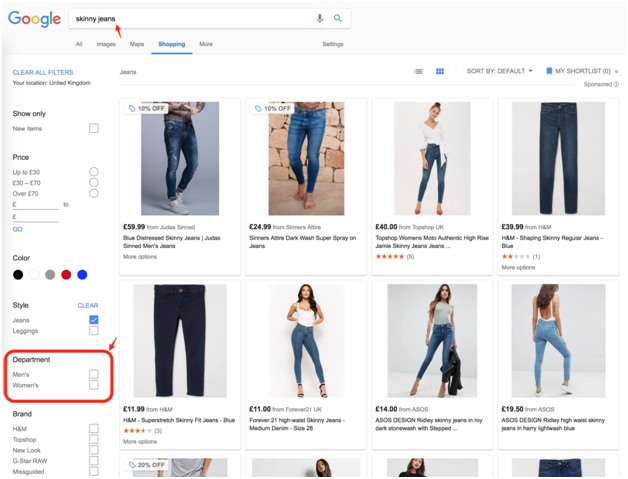
Task: Open My Shortlist bookmark icon
Action: [x=549, y=71]
